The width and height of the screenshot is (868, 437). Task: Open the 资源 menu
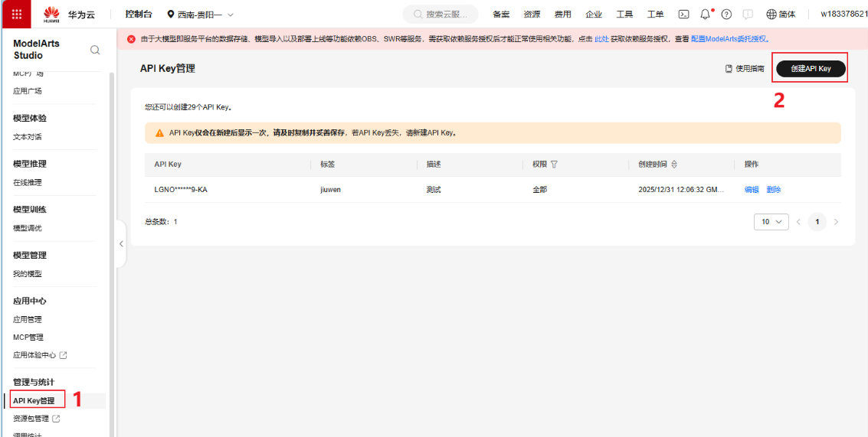click(x=532, y=15)
